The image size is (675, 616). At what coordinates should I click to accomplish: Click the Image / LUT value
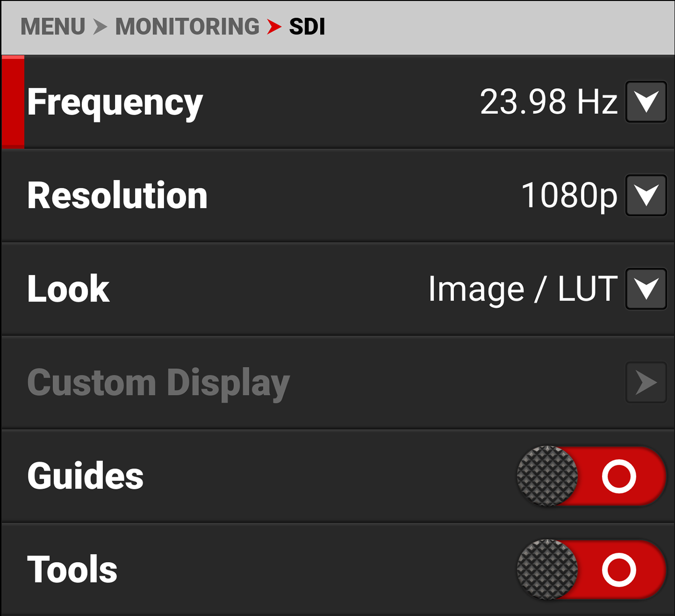[x=522, y=289]
